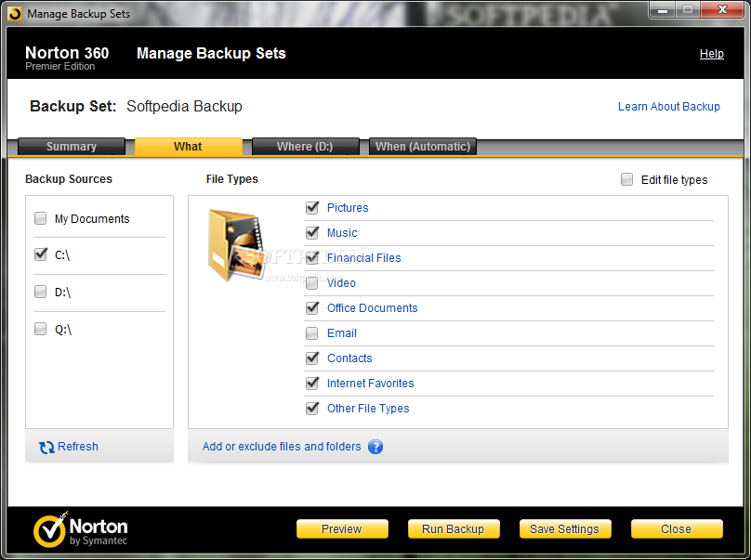Switch to the Summary tab

tap(72, 147)
